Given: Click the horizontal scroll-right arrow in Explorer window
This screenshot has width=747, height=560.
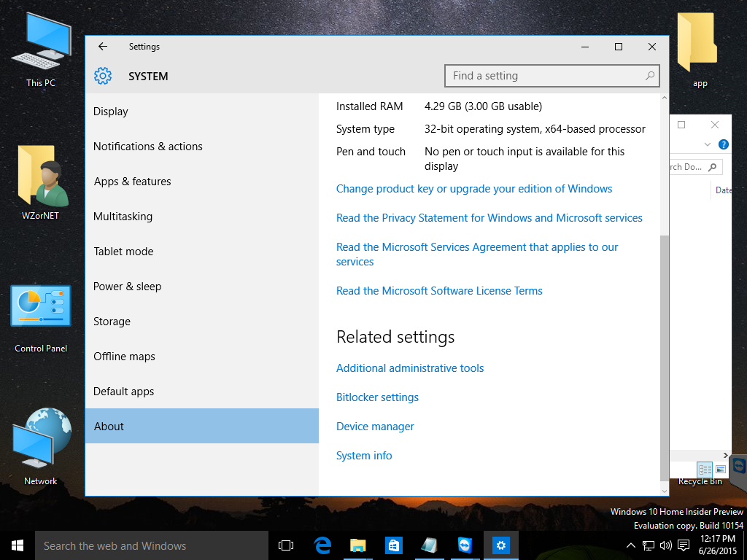Looking at the screenshot, I should click(726, 455).
